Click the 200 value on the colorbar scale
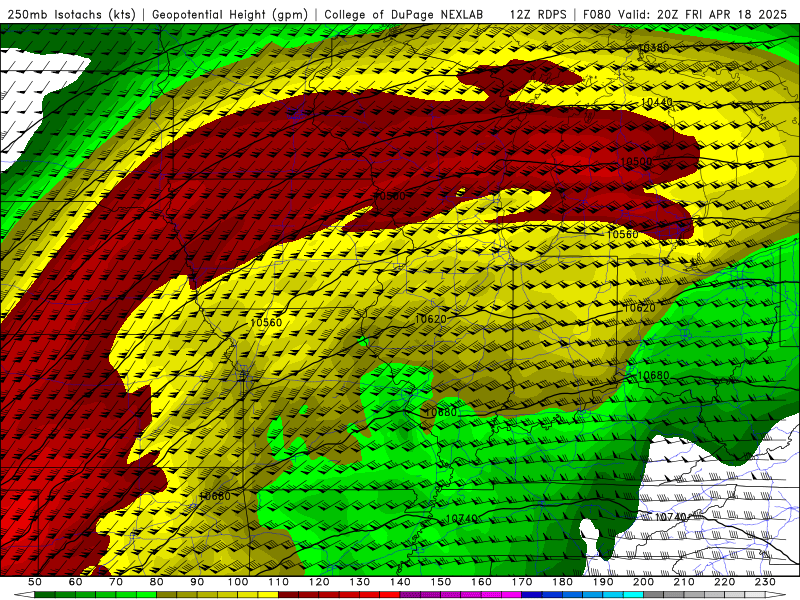 (643, 582)
